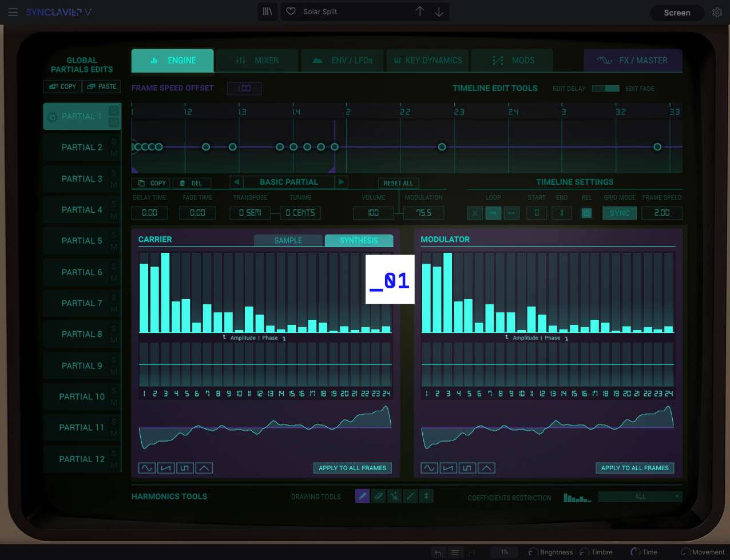Viewport: 730px width, 560px height.
Task: Click the right arrow beside Basic Partial
Action: 341,182
